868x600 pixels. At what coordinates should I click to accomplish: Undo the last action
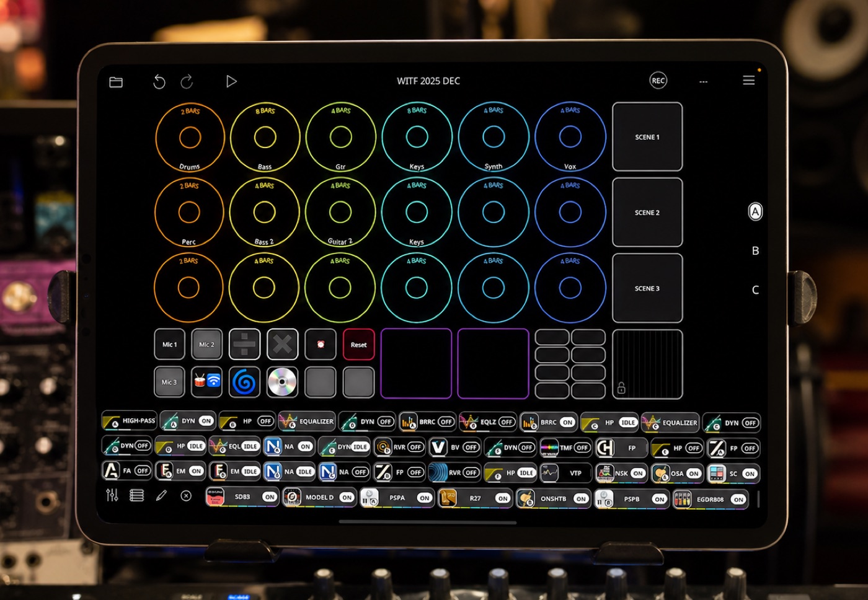pyautogui.click(x=159, y=82)
